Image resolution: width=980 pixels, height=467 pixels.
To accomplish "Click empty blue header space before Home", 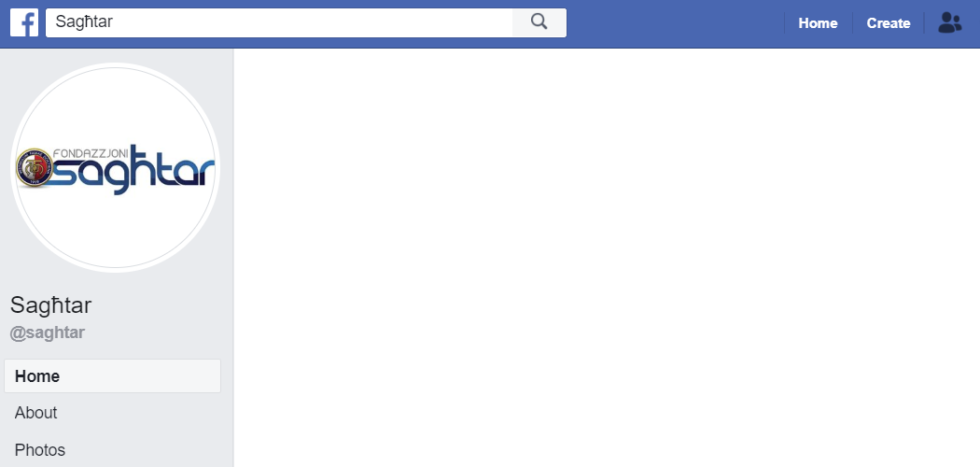I will [x=675, y=23].
